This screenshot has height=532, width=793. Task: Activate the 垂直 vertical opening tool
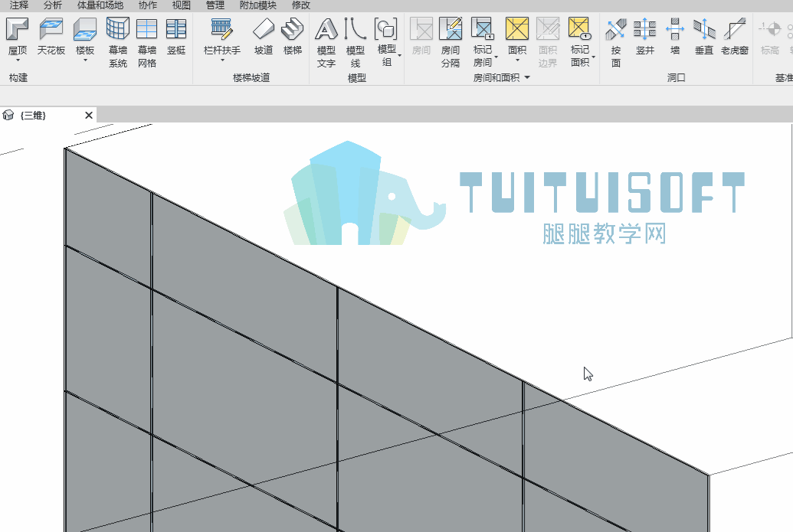tap(704, 37)
